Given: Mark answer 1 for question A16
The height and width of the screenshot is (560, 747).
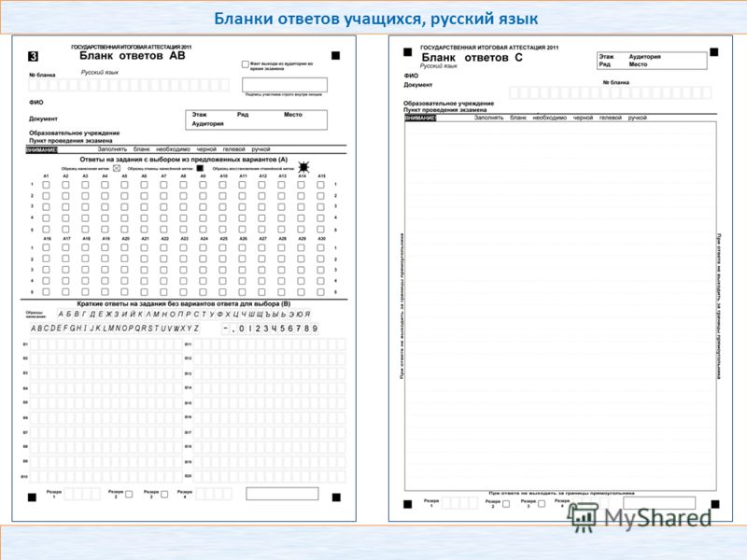Looking at the screenshot, I should [x=46, y=247].
